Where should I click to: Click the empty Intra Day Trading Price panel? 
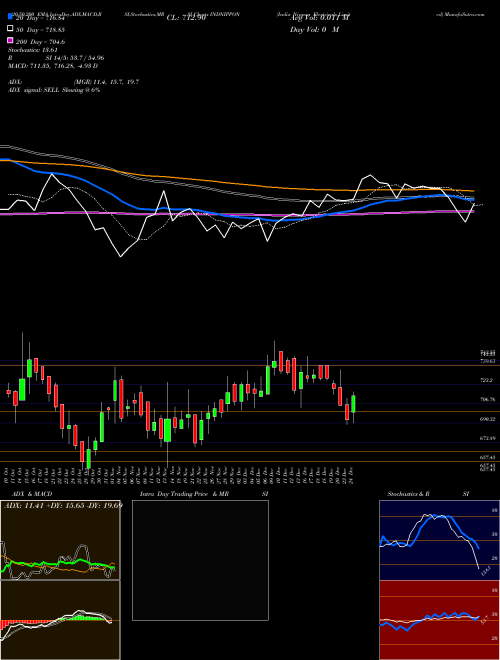point(200,560)
